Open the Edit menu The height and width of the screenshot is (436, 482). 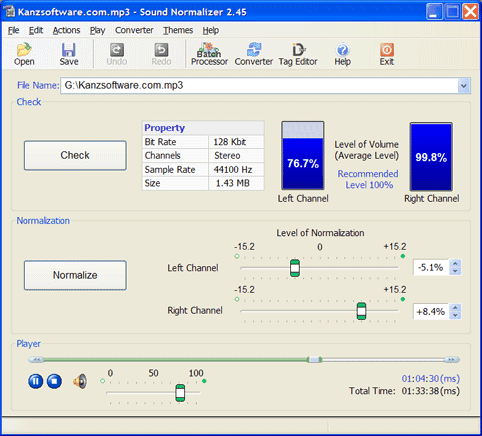[36, 30]
